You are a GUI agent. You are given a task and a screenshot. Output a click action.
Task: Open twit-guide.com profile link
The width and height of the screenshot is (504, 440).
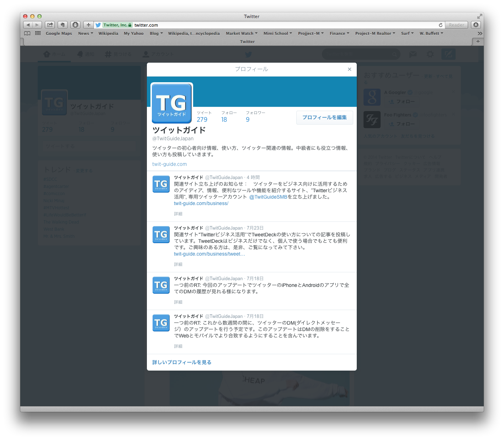(169, 164)
